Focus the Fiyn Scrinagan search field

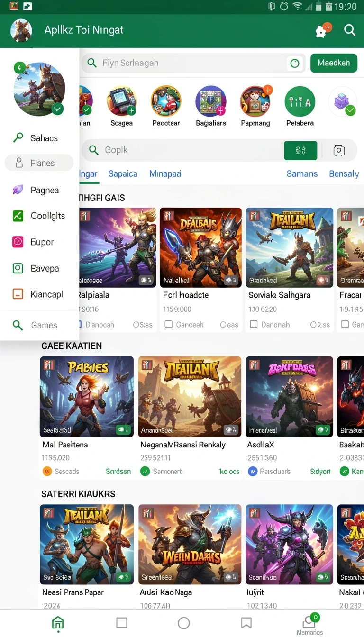(193, 63)
